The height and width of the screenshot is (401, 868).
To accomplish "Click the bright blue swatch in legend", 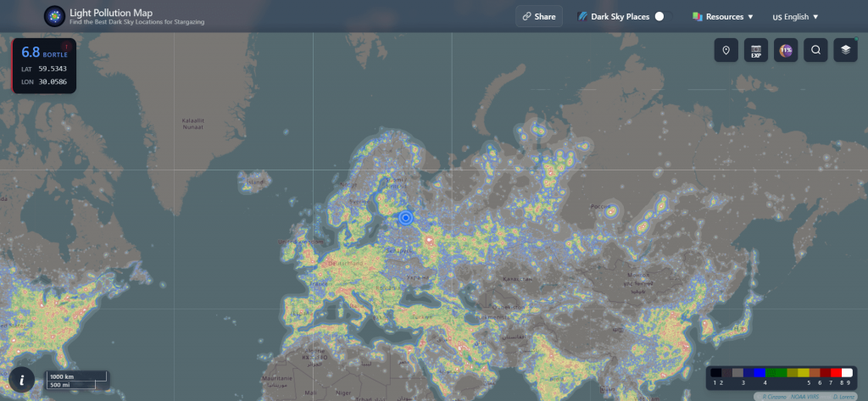I will point(760,373).
